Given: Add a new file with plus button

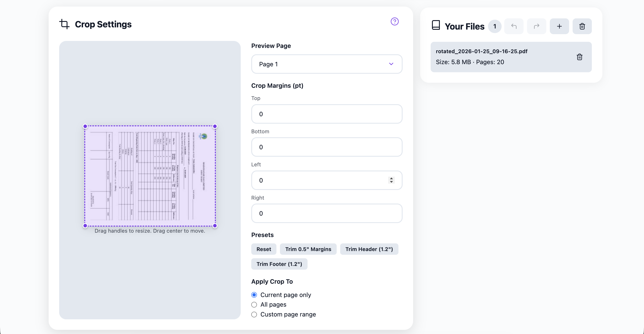Looking at the screenshot, I should pos(559,26).
